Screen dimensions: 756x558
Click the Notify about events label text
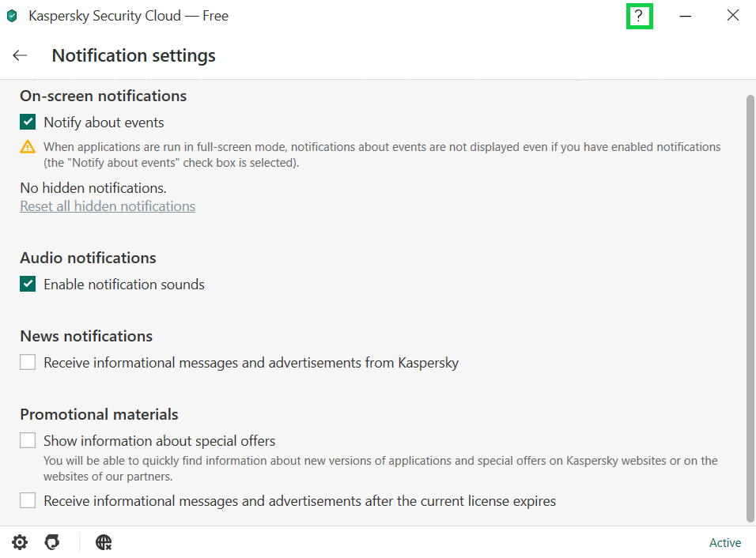click(104, 123)
